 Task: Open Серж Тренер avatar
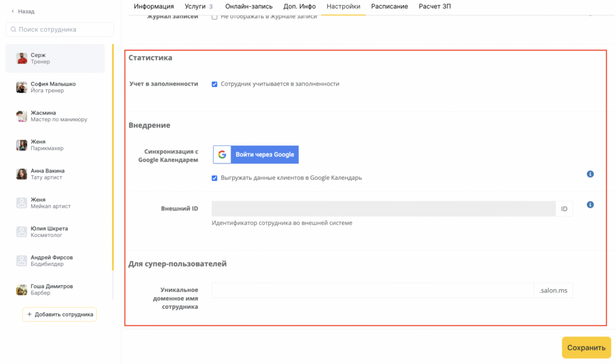click(x=22, y=58)
